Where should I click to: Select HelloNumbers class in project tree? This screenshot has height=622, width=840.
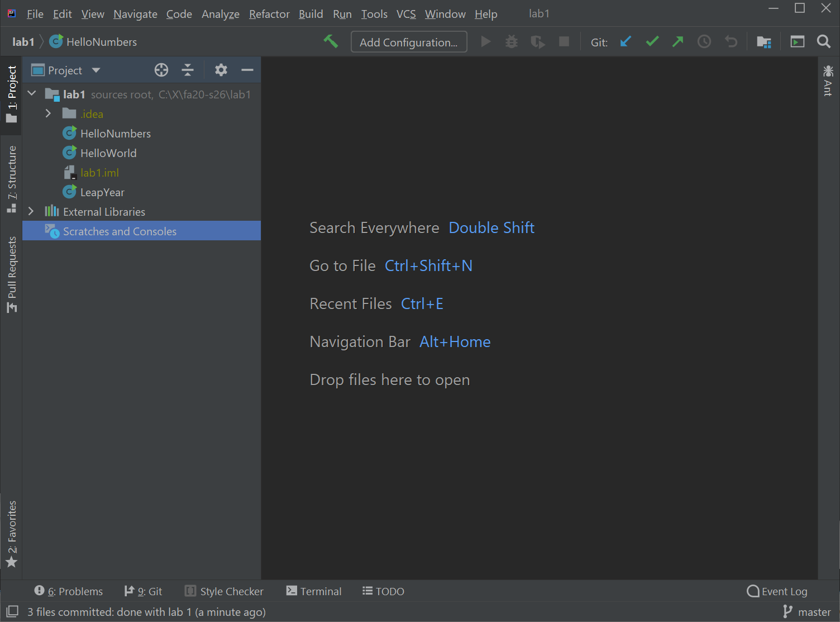point(107,133)
